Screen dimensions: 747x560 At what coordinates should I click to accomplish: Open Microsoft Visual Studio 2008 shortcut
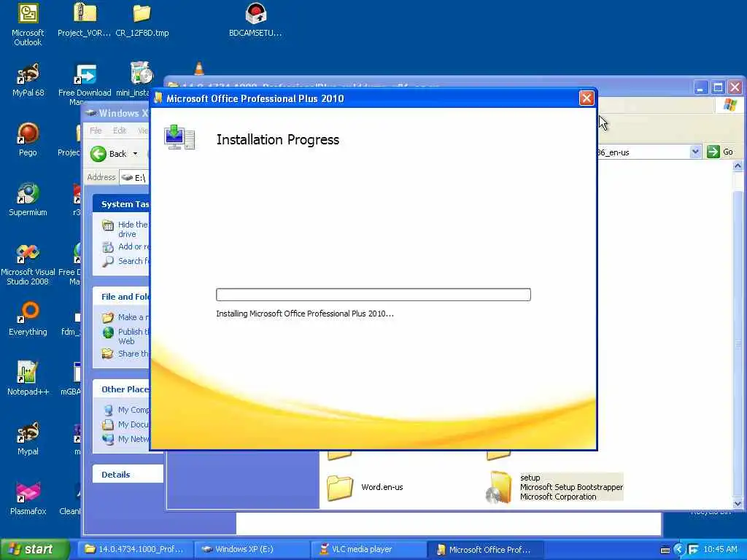(28, 254)
